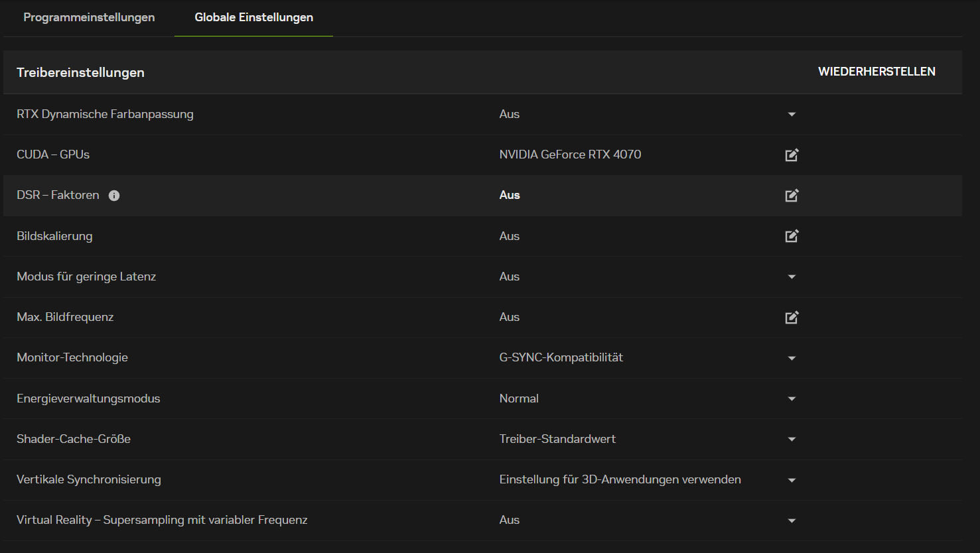Click the edit icon for CUDA – GPUs

pos(792,155)
